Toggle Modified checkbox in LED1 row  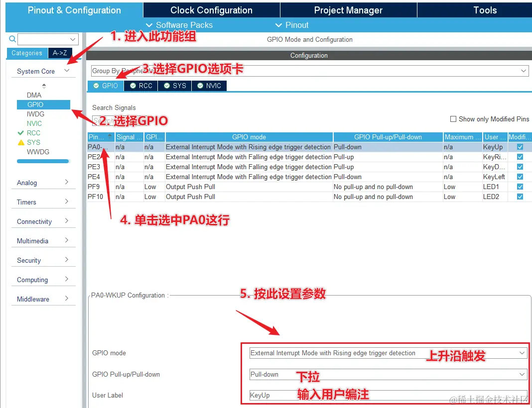[520, 187]
